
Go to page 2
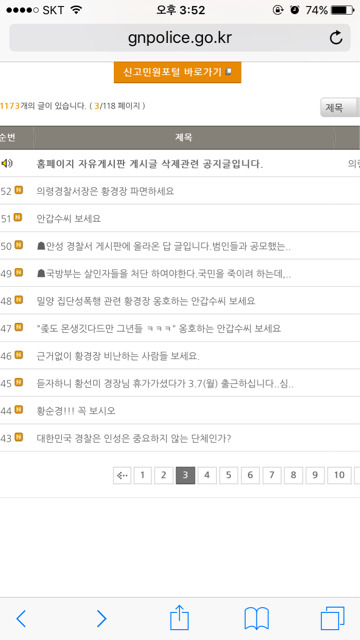tap(164, 475)
